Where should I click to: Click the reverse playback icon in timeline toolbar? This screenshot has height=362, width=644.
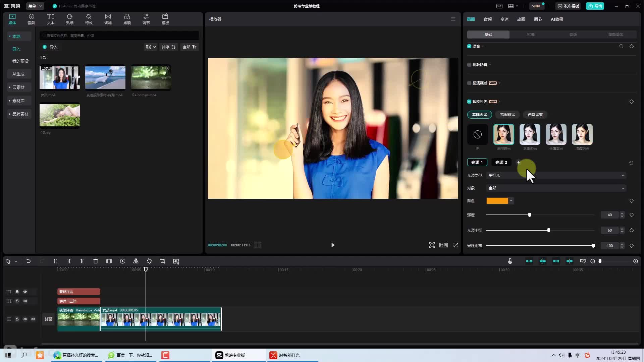click(122, 261)
